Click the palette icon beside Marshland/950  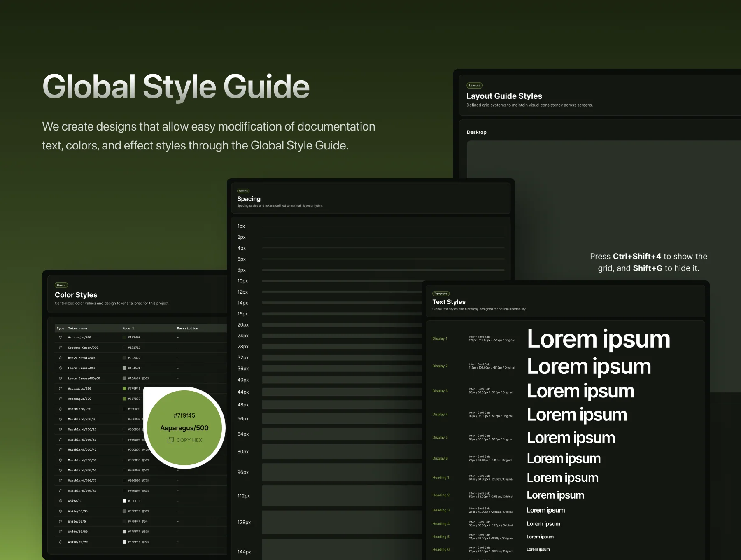61,409
